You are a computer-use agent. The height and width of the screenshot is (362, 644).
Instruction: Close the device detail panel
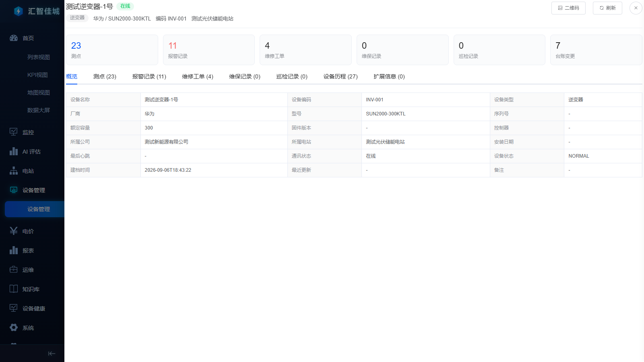(x=636, y=8)
